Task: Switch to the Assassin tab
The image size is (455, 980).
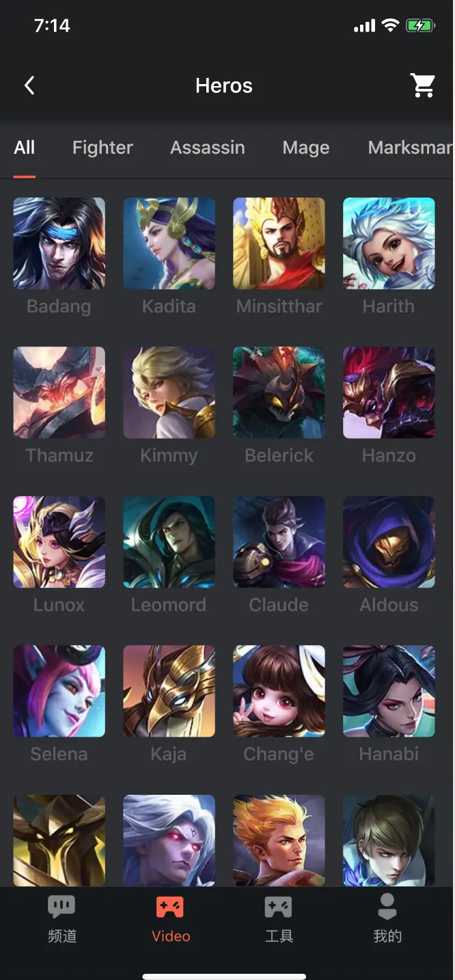Action: [x=208, y=148]
